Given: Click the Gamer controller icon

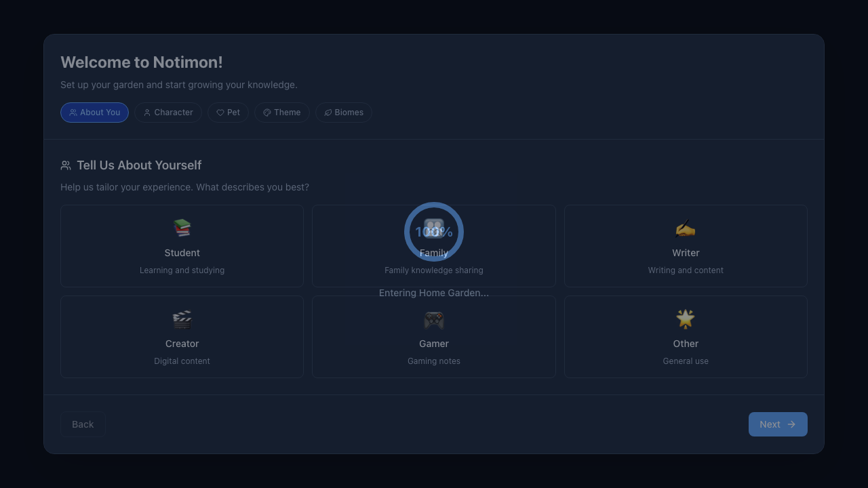Looking at the screenshot, I should point(434,319).
